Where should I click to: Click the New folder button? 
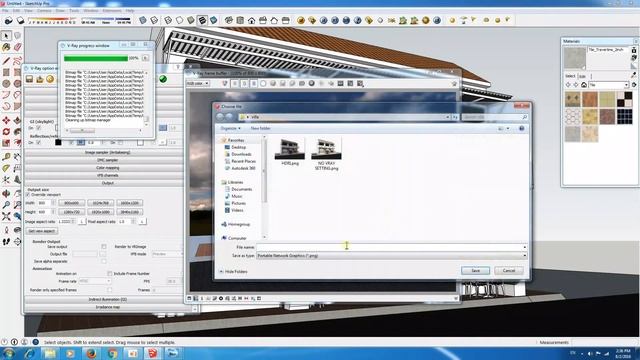point(260,128)
